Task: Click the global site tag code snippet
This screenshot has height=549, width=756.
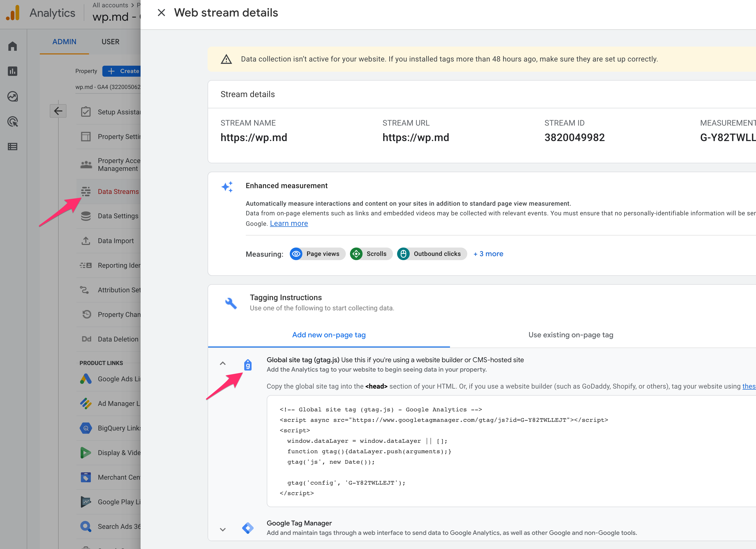Action: pos(511,451)
